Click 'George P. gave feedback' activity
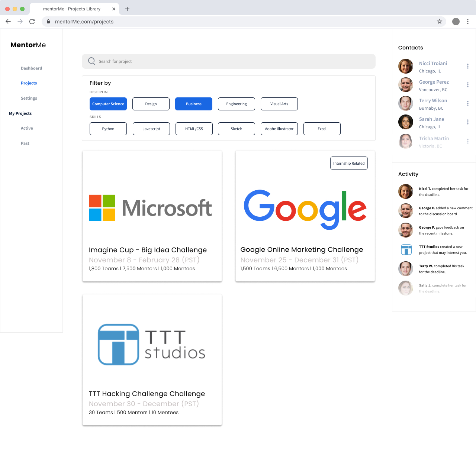Screen dimensions: 476x452 tap(441, 230)
